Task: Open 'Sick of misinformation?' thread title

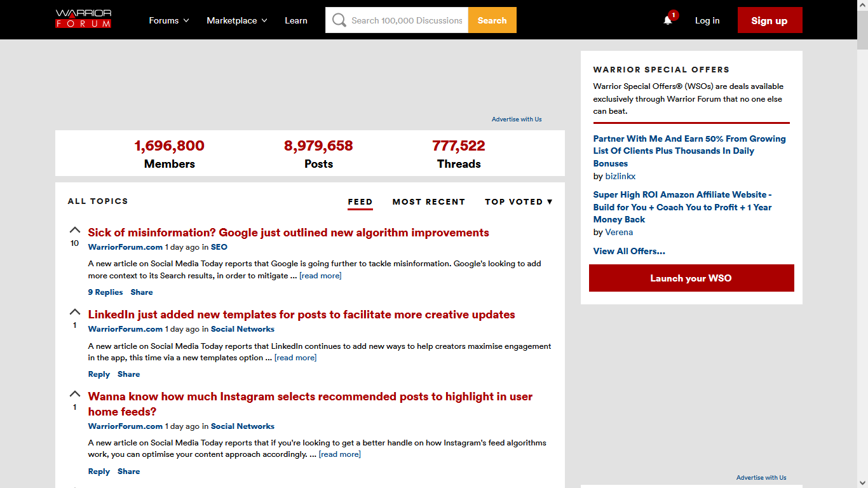Action: [288, 233]
